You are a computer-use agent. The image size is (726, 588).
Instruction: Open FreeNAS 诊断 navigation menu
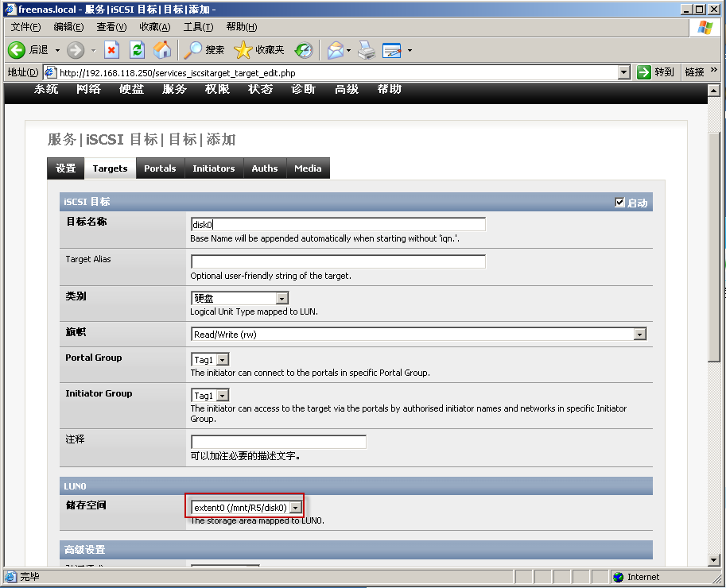pos(303,89)
